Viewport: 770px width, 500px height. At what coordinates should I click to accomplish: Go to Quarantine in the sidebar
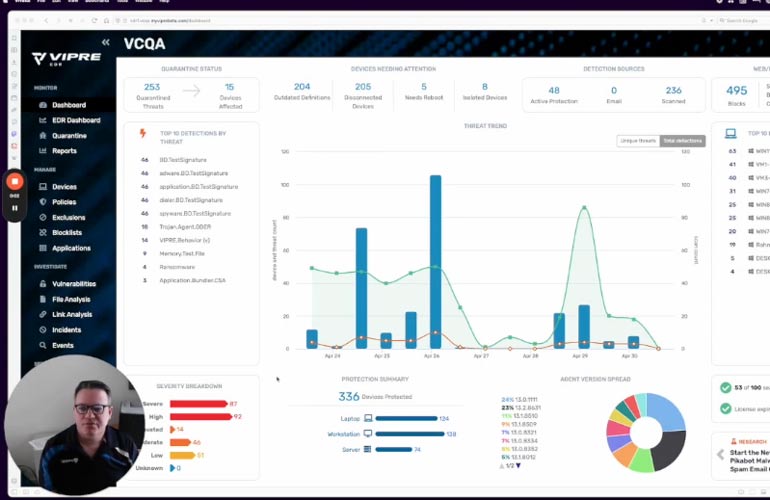pyautogui.click(x=69, y=136)
